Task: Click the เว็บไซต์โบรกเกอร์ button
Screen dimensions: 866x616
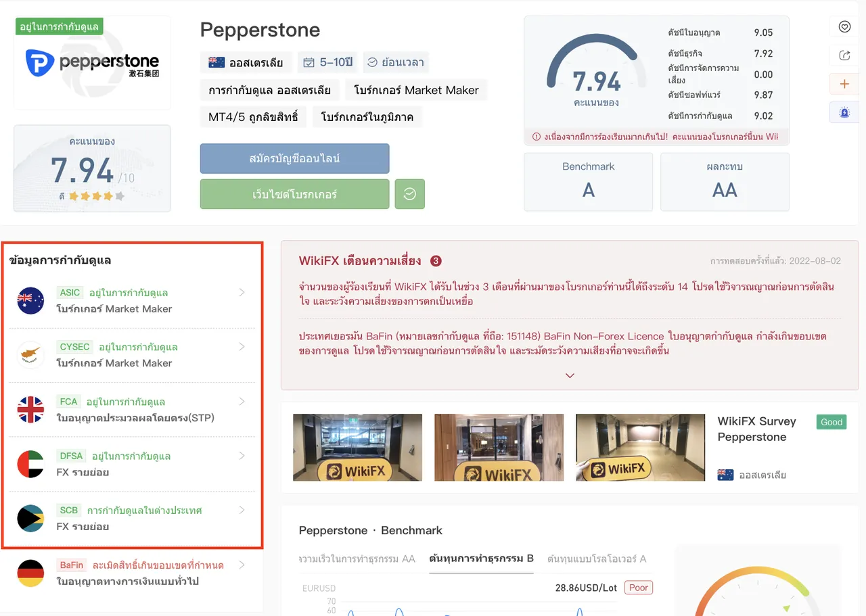Action: [294, 194]
